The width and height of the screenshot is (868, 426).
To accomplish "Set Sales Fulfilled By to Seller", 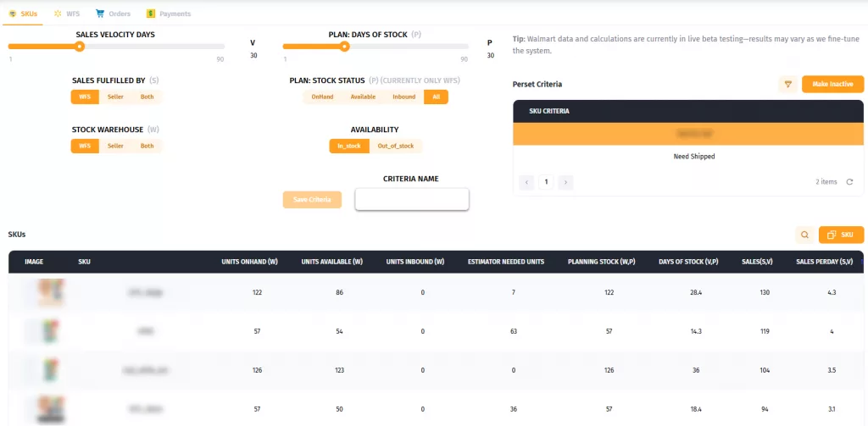I will click(x=115, y=97).
